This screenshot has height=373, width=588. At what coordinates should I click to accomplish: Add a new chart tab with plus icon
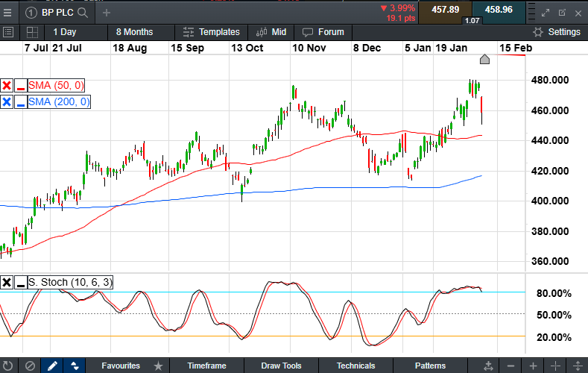(x=107, y=13)
